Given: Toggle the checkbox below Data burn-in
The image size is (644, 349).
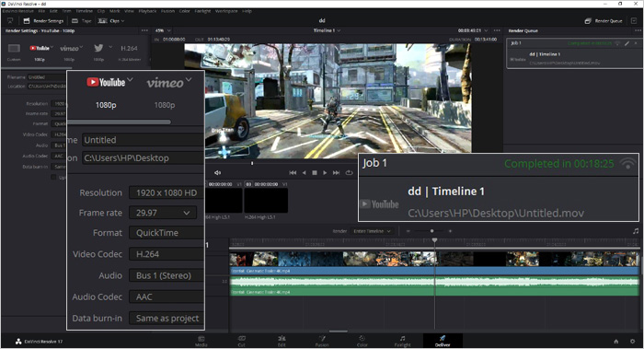Looking at the screenshot, I should (53, 177).
